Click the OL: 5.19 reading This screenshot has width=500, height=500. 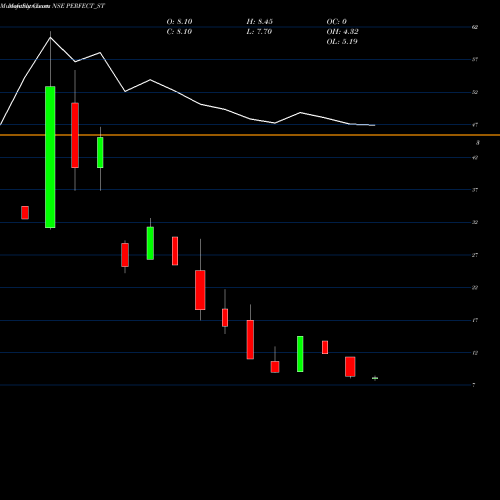342,41
